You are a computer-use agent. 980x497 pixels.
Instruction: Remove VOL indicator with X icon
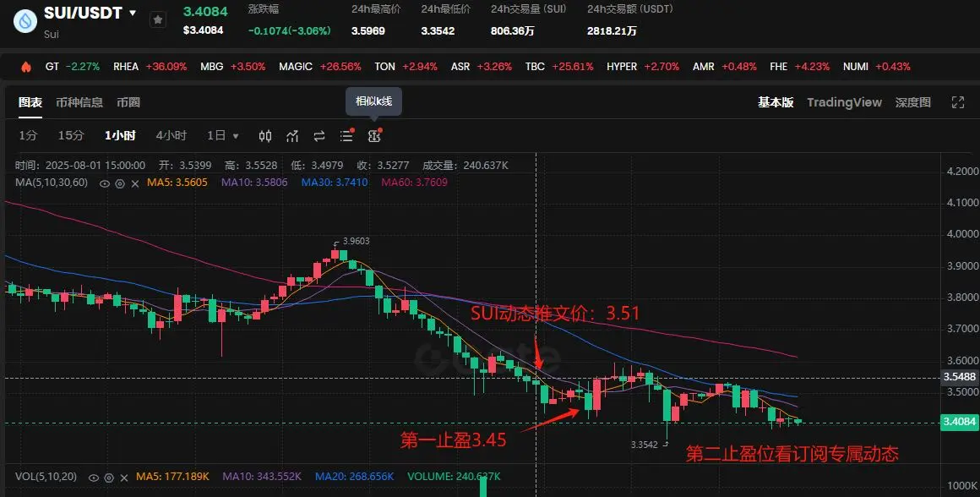click(123, 478)
